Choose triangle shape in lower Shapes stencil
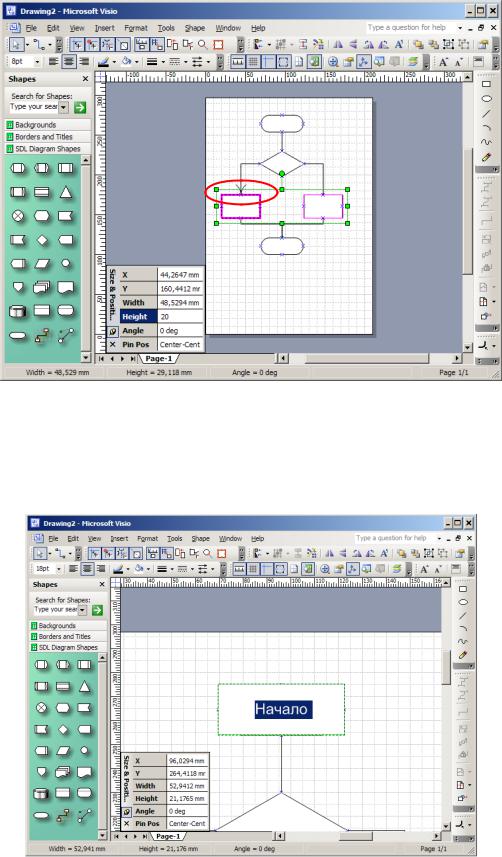Screen dimensions: 502x857 pos(84,686)
